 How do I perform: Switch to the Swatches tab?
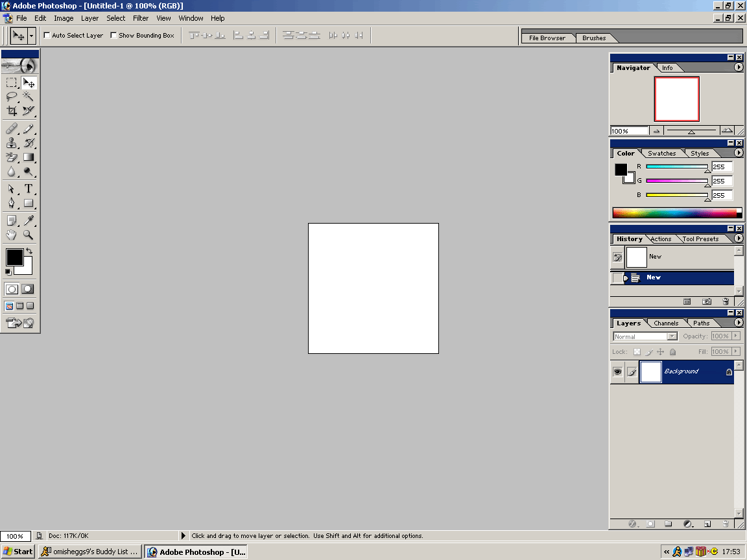661,154
